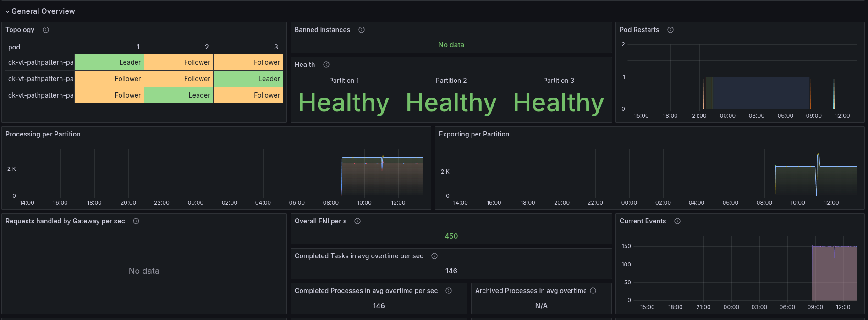Open the Topology panel title

20,30
